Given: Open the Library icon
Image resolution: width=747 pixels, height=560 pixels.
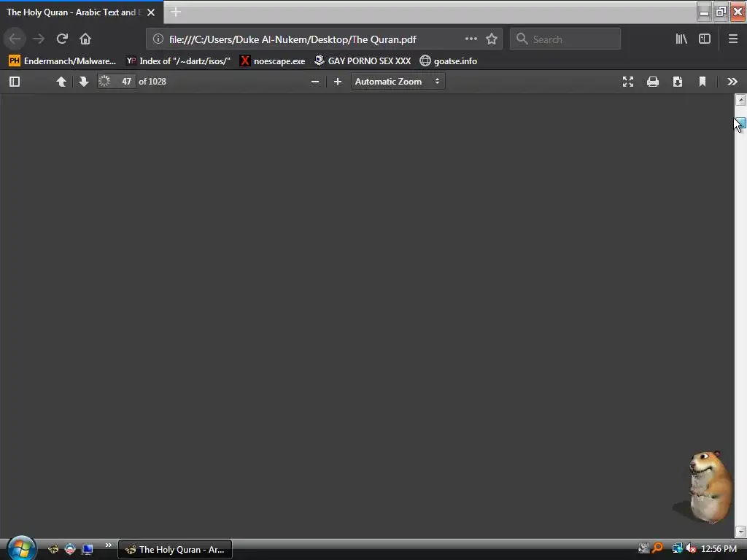Looking at the screenshot, I should click(x=681, y=39).
